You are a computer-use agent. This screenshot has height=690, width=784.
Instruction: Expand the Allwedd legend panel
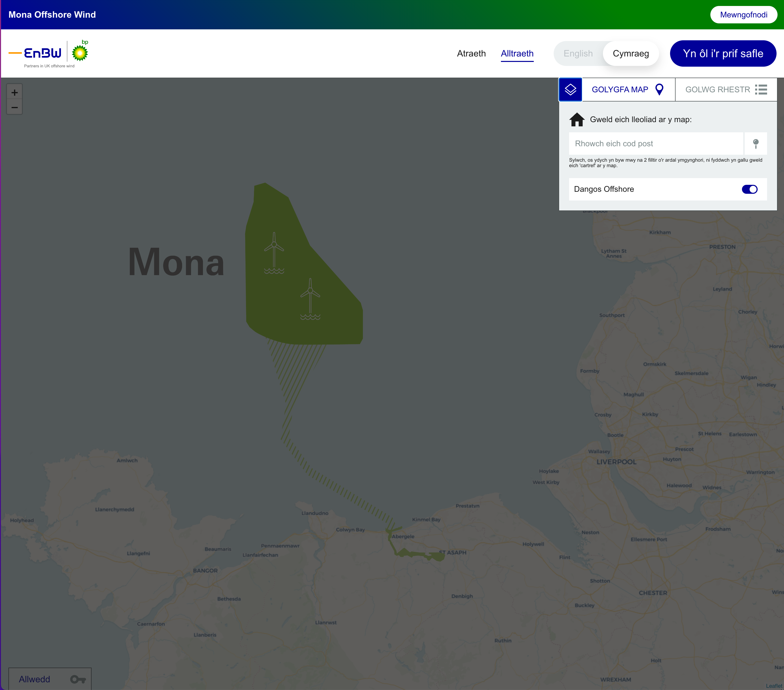click(50, 679)
